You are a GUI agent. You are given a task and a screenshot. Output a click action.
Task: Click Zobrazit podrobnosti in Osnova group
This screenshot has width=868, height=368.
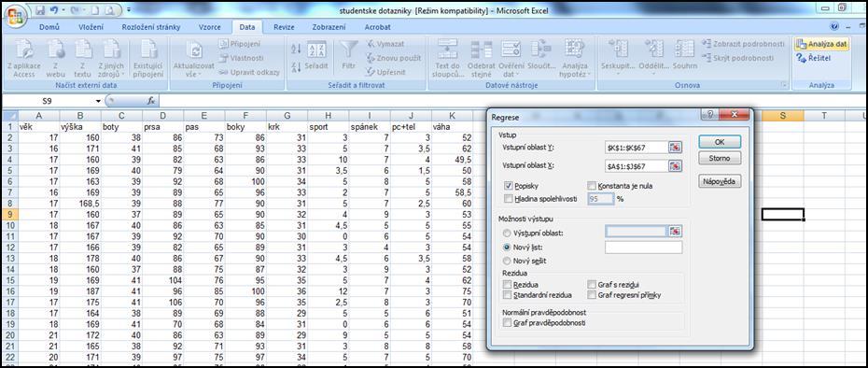[x=744, y=43]
